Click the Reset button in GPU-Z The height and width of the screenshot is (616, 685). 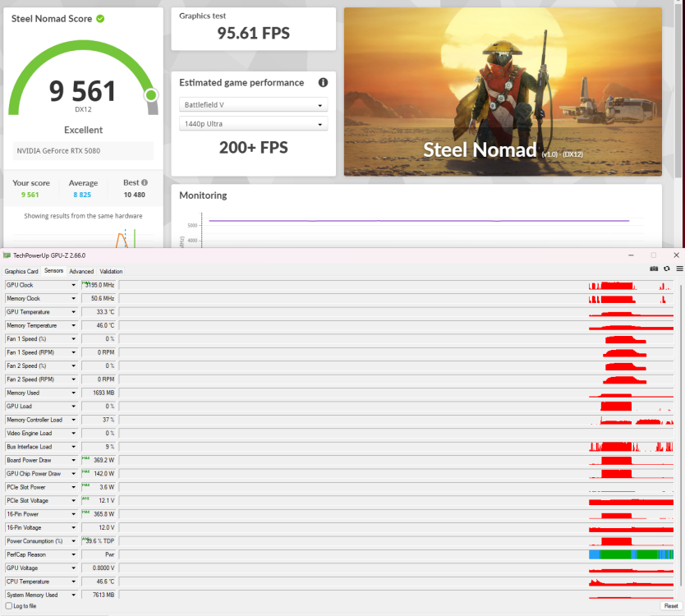671,606
